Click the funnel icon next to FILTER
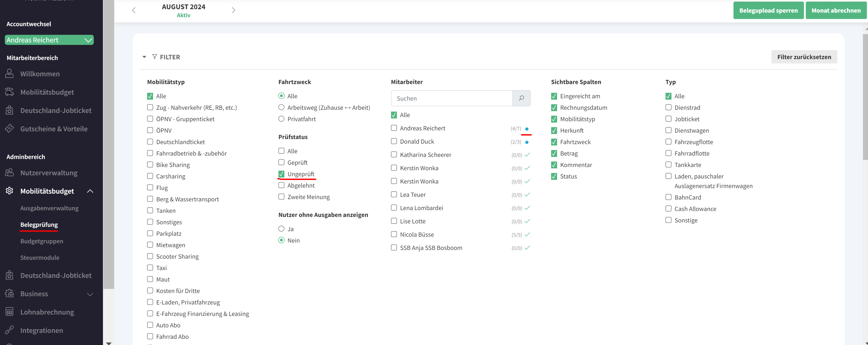Image resolution: width=868 pixels, height=345 pixels. [x=154, y=57]
